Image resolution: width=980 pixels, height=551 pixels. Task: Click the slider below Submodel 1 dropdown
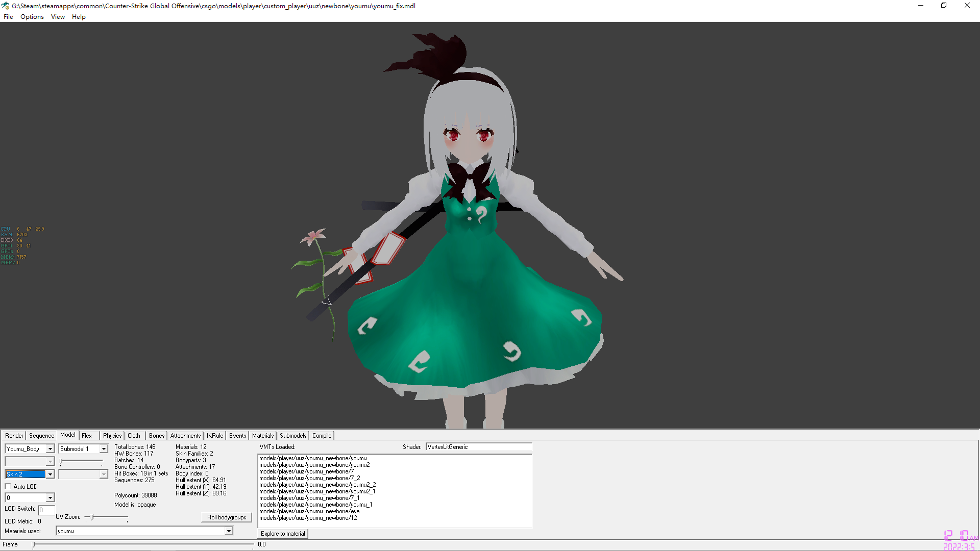81,462
